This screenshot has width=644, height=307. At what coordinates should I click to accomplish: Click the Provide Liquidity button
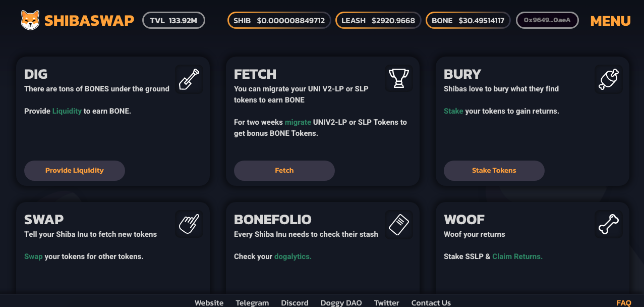(75, 171)
